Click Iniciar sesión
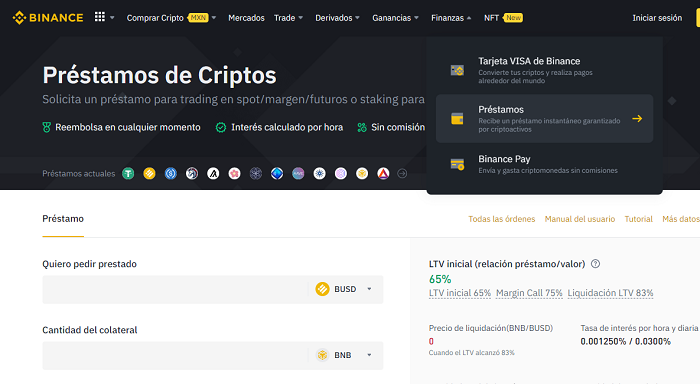 point(657,18)
